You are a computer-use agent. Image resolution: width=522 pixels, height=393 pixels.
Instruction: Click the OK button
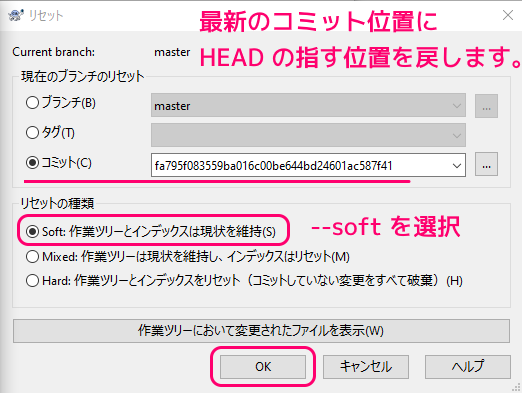coord(263,367)
